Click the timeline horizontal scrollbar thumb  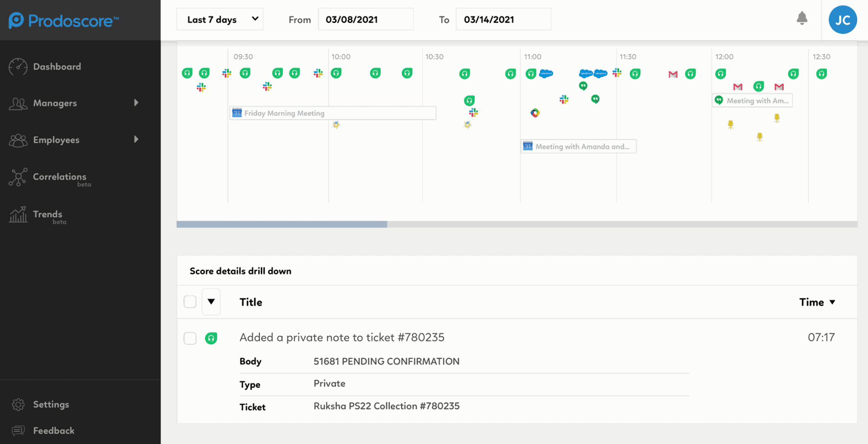(282, 224)
